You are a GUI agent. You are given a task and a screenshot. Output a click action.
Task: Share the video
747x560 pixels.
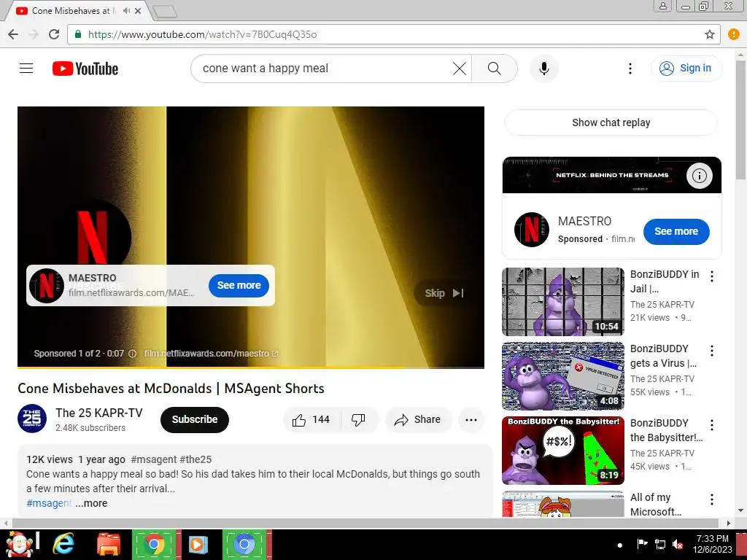[x=418, y=419]
